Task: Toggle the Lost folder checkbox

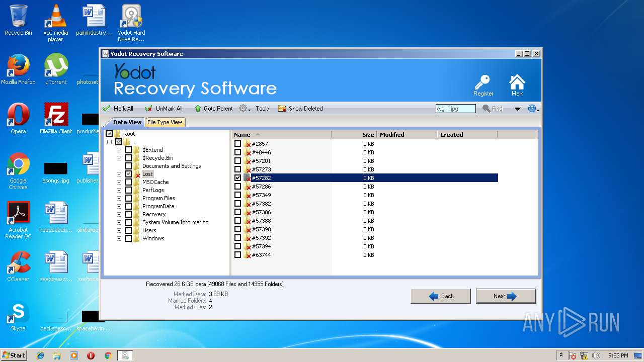Action: pos(128,174)
